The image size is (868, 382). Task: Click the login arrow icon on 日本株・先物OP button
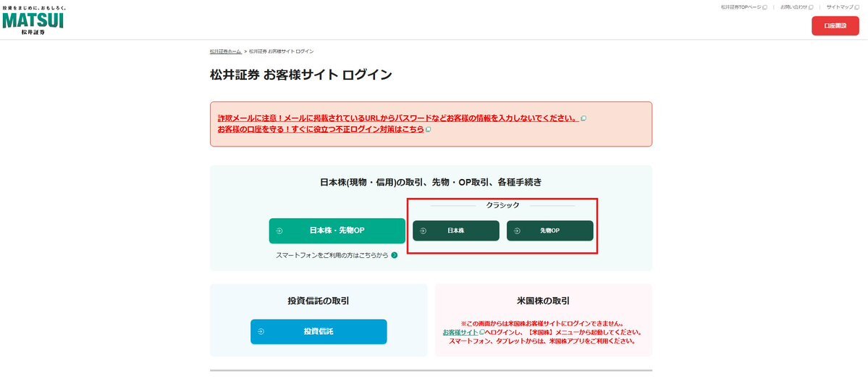(x=279, y=231)
